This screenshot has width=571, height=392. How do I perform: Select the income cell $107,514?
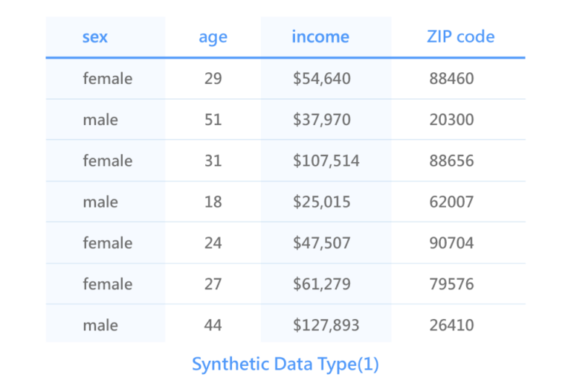coord(326,161)
